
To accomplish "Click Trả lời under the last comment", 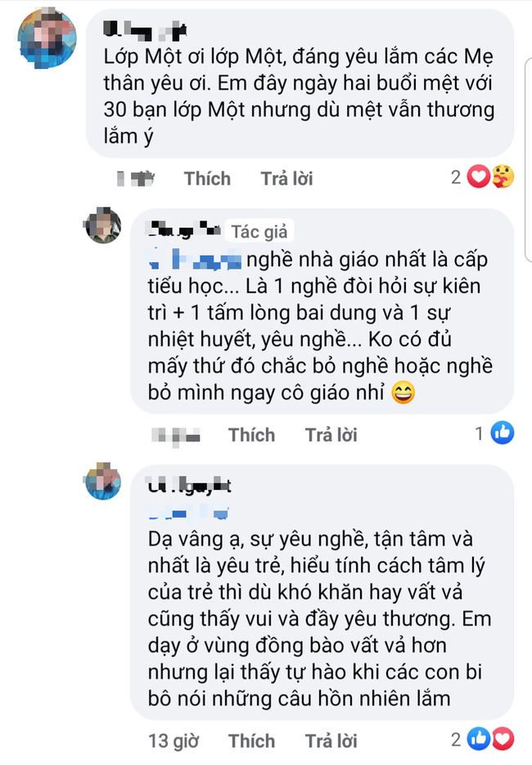I will coord(331,740).
